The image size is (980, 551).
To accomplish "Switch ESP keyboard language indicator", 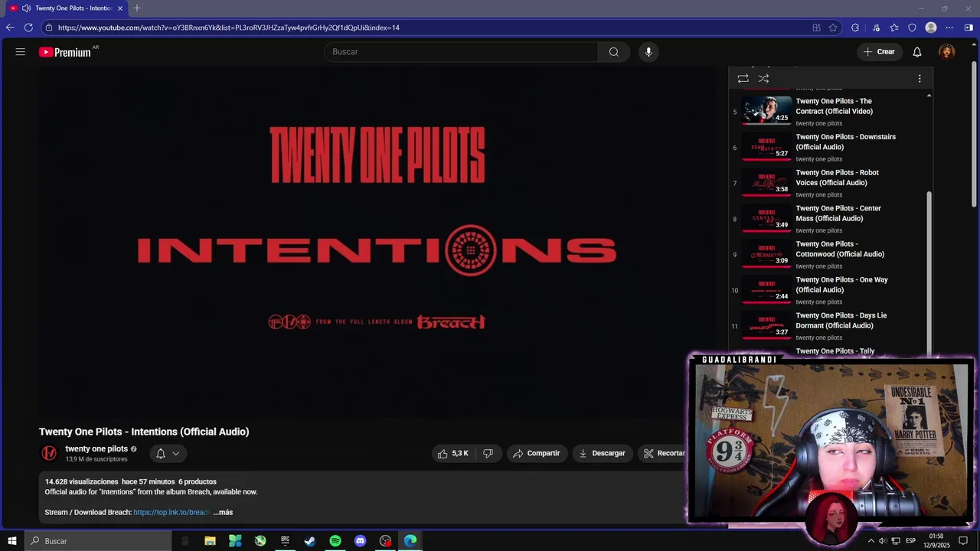I will point(910,541).
